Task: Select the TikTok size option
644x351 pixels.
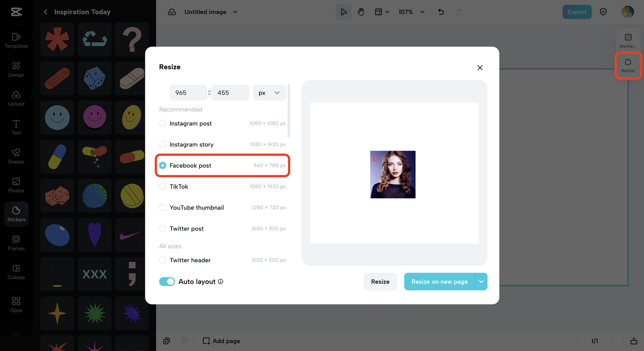Action: [x=222, y=186]
